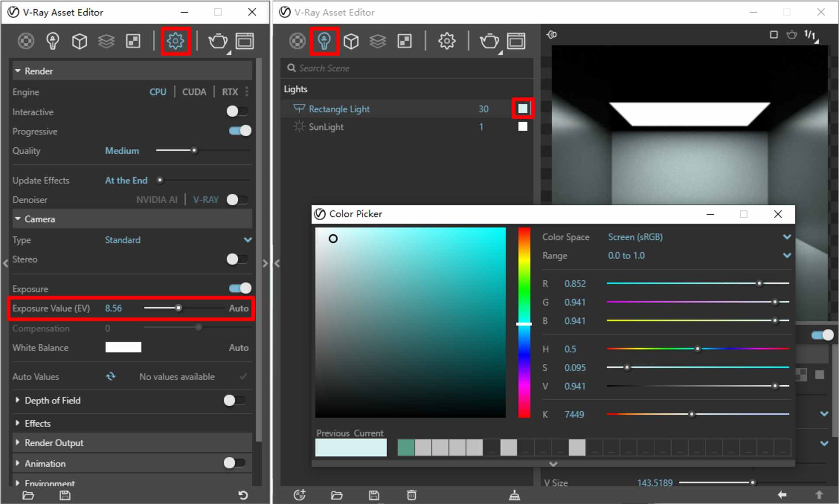Open Settings gear in right Asset Editor
The height and width of the screenshot is (504, 839).
click(447, 41)
